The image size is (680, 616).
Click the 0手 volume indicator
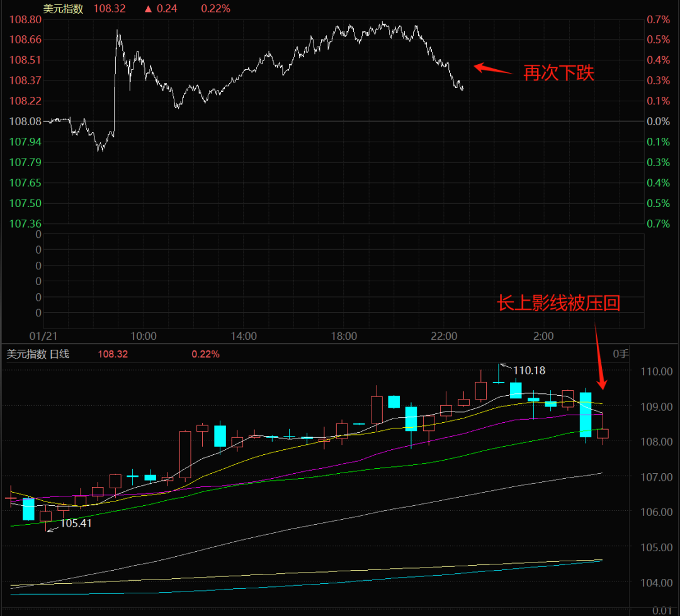pyautogui.click(x=621, y=354)
